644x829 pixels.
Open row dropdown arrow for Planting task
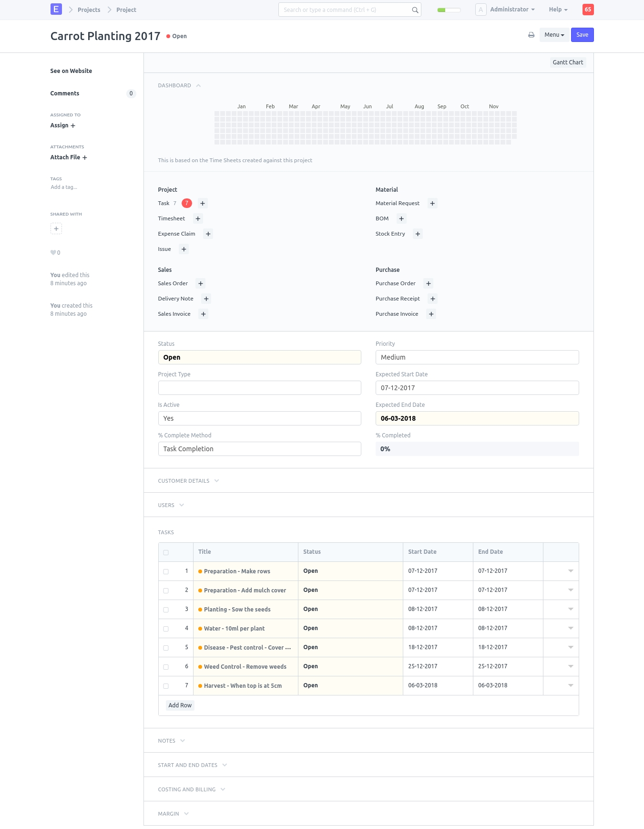(x=571, y=609)
